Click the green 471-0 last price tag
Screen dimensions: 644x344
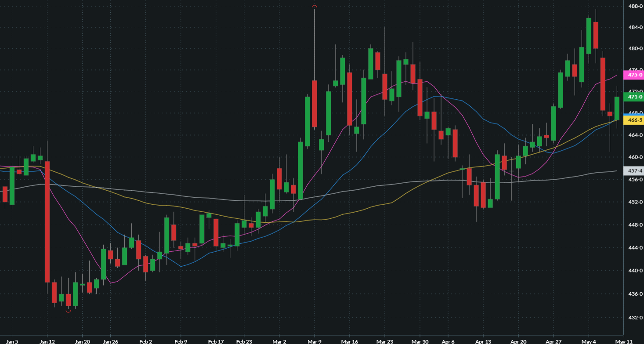634,97
